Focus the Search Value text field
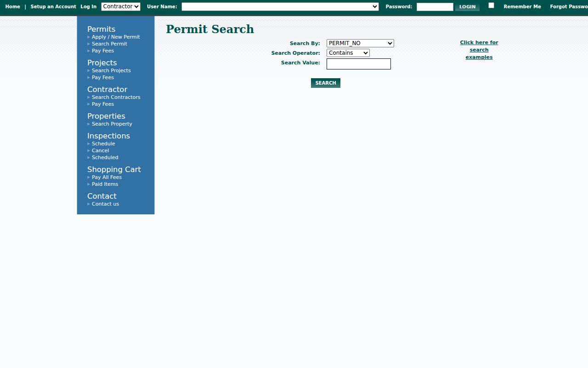Screen dimensions: 588x368 coord(358,64)
